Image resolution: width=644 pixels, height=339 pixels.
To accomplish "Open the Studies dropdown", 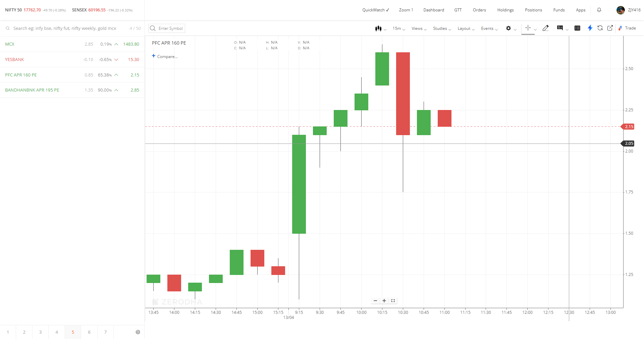I will pos(442,29).
